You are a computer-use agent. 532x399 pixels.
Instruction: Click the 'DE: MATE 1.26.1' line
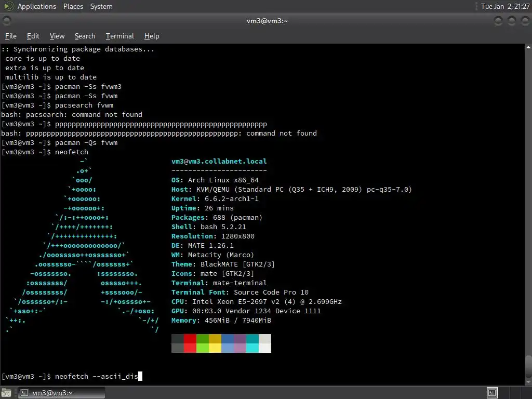(202, 246)
